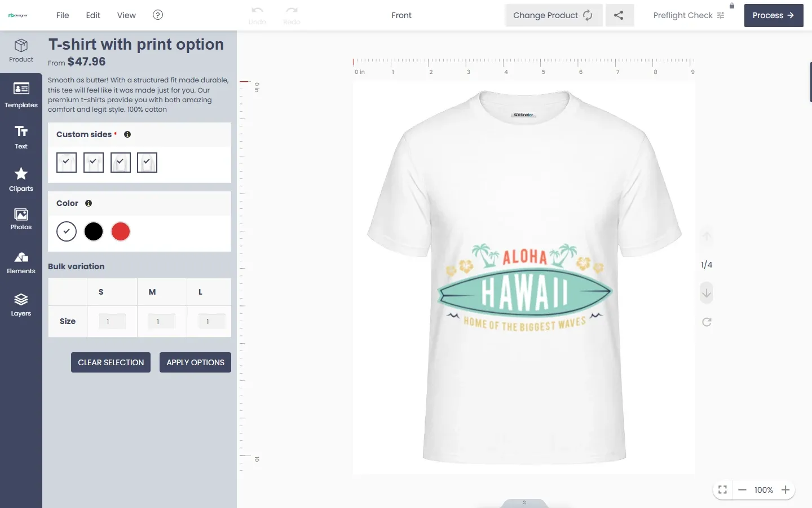Select the Aloha Hawaii design on shirt

pyautogui.click(x=524, y=288)
